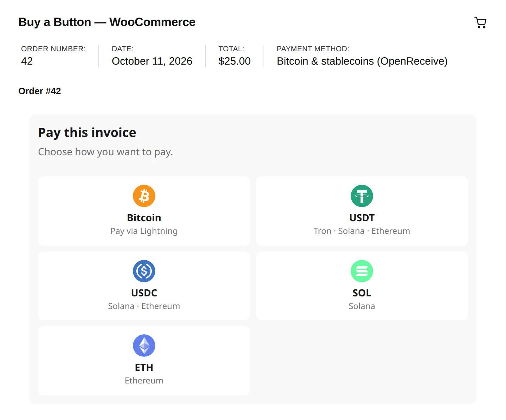Click 'Choose how you want to pay.' text
The image size is (506, 420).
[x=105, y=152]
